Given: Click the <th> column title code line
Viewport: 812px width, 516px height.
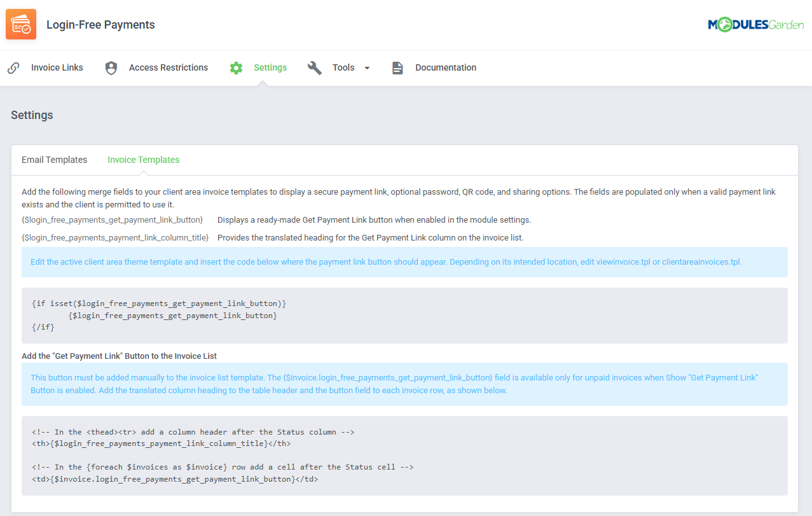Looking at the screenshot, I should coord(162,443).
